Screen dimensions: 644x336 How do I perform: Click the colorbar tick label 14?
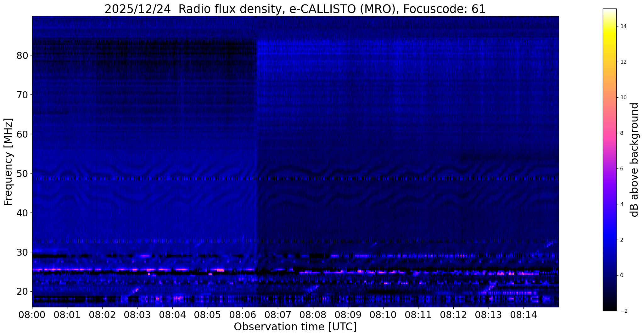click(623, 26)
